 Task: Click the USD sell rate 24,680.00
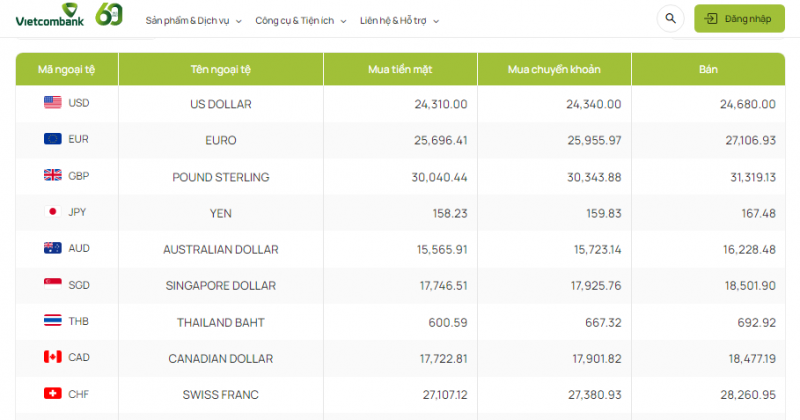[748, 104]
